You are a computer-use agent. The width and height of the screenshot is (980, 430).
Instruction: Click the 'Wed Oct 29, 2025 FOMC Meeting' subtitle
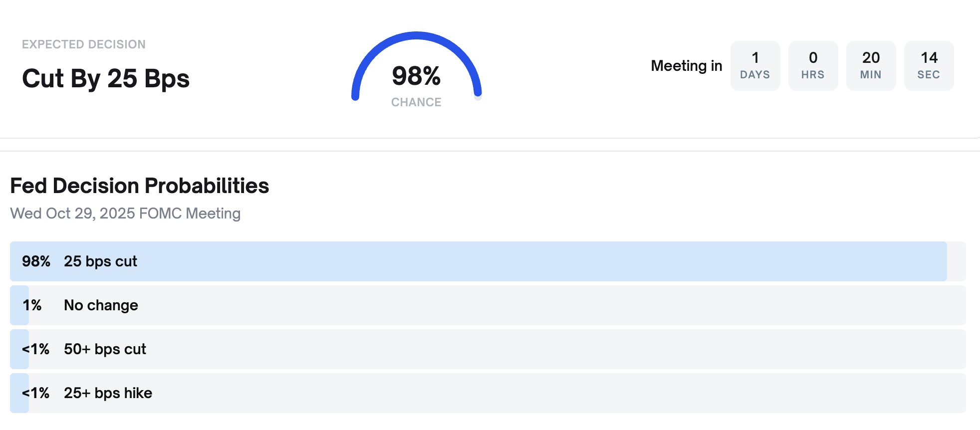pyautogui.click(x=125, y=214)
